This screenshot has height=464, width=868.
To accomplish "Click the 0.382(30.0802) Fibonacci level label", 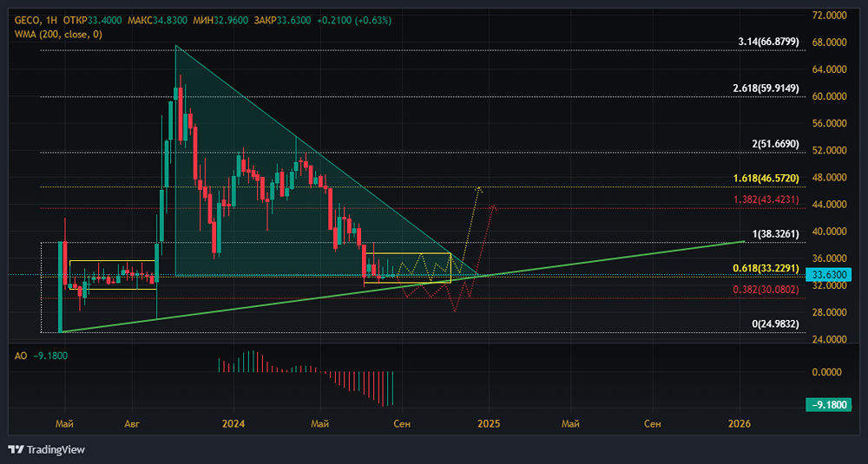I will click(x=766, y=289).
